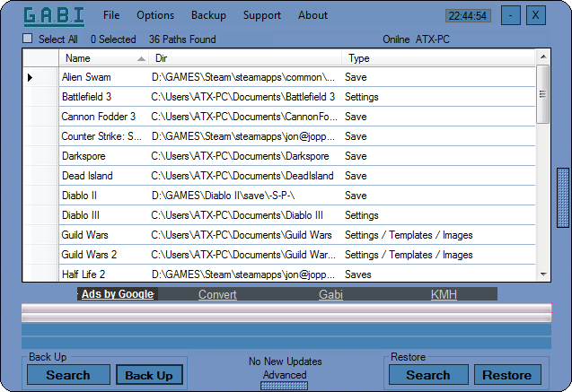The width and height of the screenshot is (572, 392).
Task: Toggle the Select All checkbox
Action: [27, 39]
